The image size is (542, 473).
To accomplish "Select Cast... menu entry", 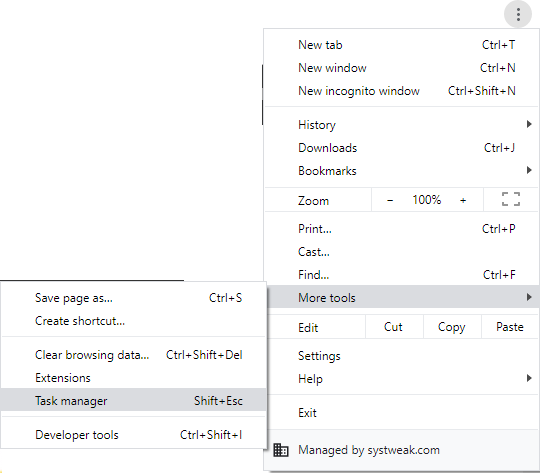I will (x=401, y=252).
